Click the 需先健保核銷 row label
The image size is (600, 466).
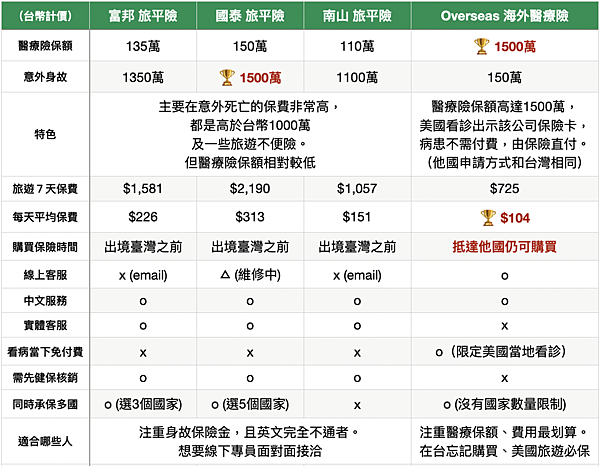coord(45,378)
